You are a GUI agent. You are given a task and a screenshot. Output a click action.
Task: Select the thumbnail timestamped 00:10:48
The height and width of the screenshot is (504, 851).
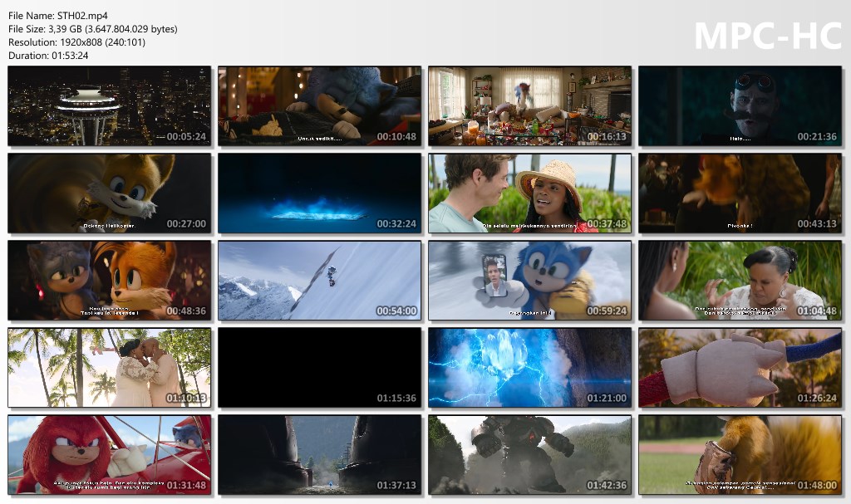point(320,106)
